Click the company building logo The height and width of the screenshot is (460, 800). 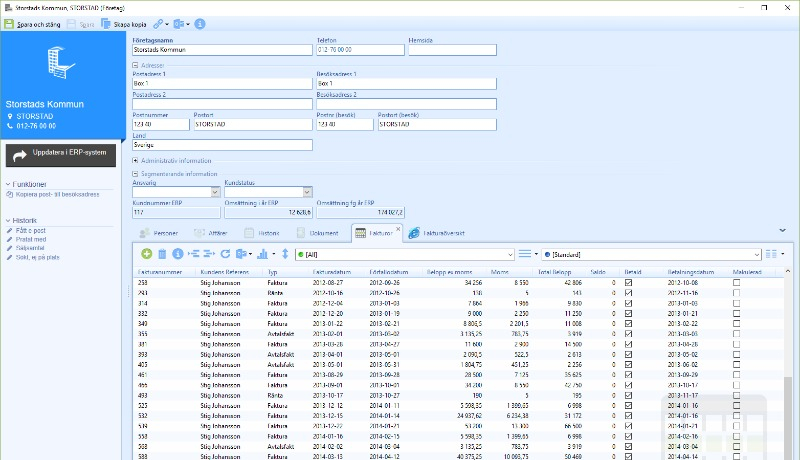pos(61,62)
